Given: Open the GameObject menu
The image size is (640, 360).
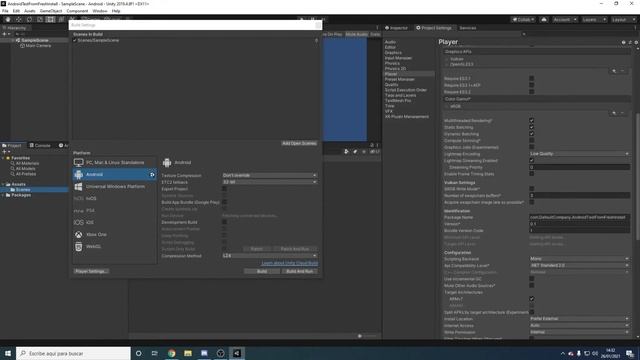Looking at the screenshot, I should [x=51, y=11].
